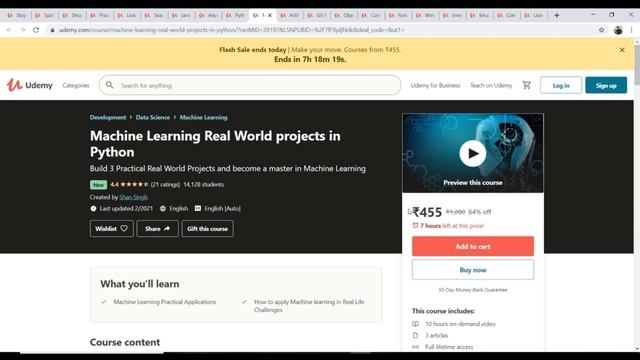Open Teach on Udemy link

pyautogui.click(x=491, y=85)
